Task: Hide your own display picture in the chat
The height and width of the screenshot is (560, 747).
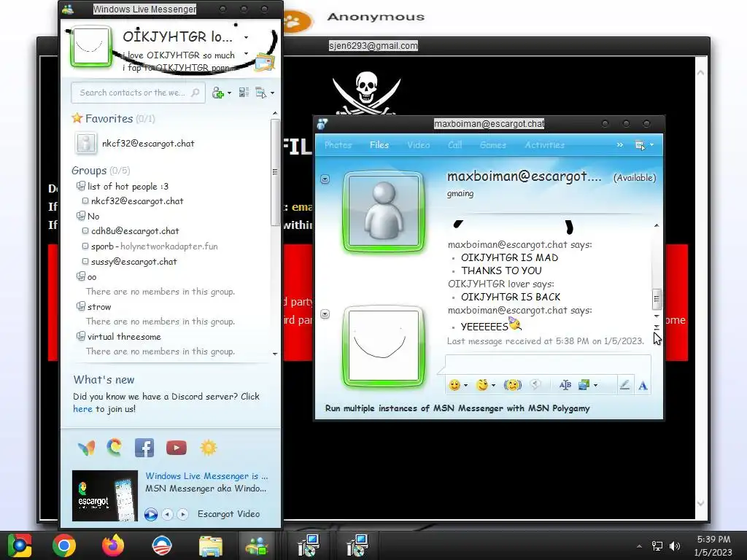Action: click(x=325, y=314)
